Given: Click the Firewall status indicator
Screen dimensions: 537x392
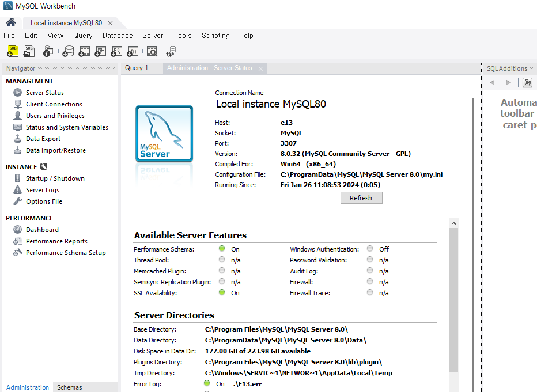Looking at the screenshot, I should (x=370, y=281).
